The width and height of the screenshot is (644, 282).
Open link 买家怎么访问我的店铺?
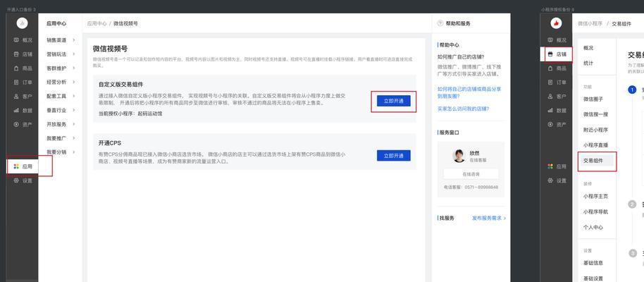[x=463, y=109]
